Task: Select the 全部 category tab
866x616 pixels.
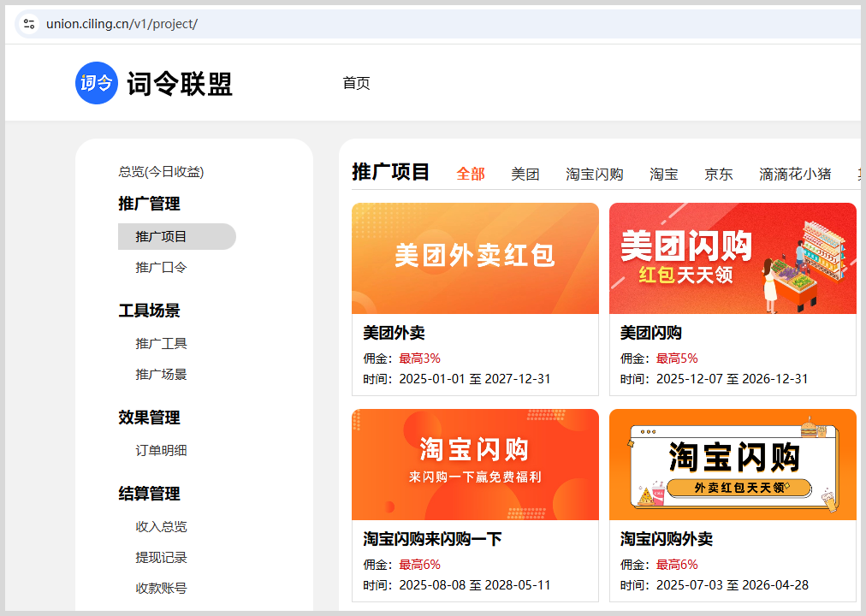Action: 471,175
